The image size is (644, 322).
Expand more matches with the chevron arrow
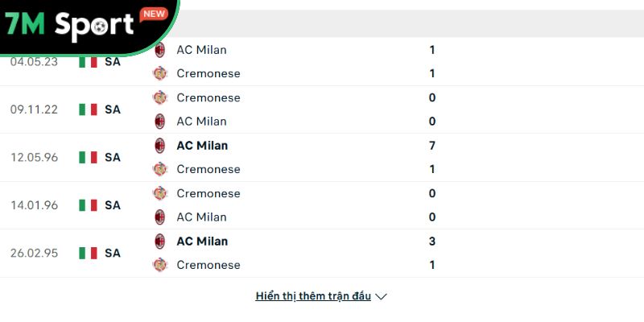click(382, 296)
